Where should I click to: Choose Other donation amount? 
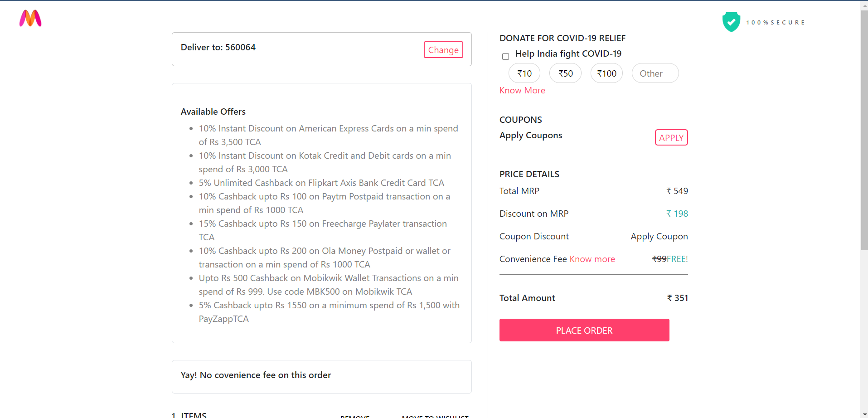pyautogui.click(x=655, y=73)
